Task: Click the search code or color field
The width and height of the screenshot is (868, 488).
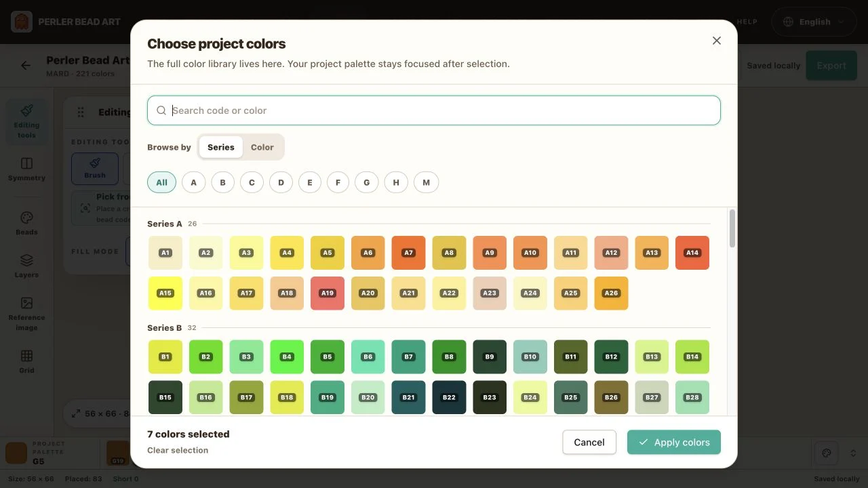Action: point(434,110)
